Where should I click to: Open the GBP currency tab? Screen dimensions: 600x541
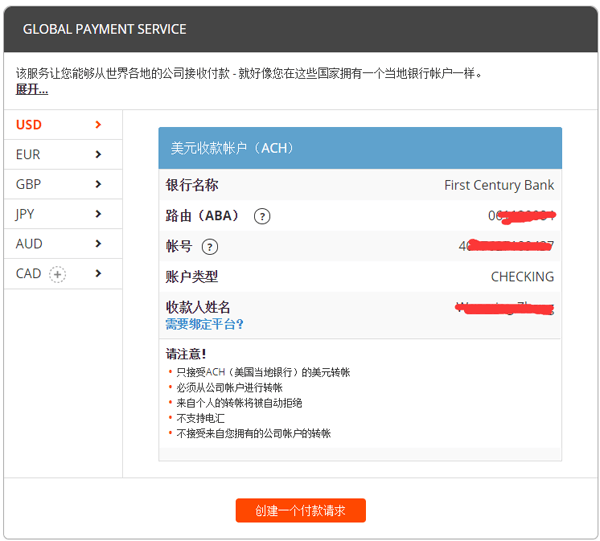(x=63, y=184)
